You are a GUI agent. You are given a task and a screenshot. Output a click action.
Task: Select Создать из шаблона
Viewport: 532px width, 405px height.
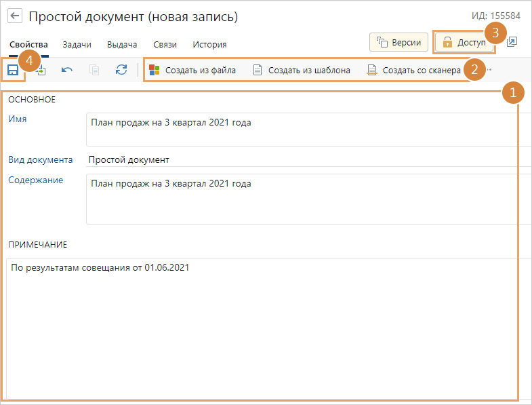click(302, 70)
